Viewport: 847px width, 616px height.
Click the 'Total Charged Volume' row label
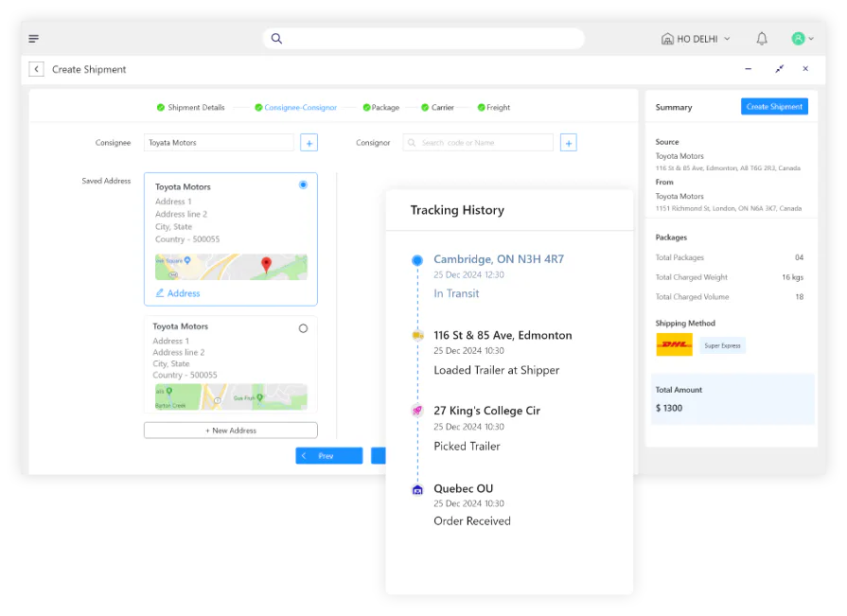[692, 297]
